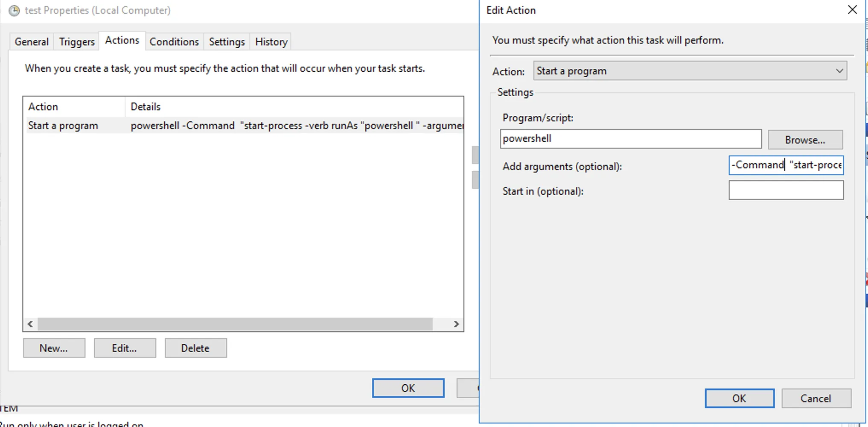This screenshot has width=868, height=427.
Task: Click the horizontal scrollbar thumb in actions list
Action: point(235,324)
